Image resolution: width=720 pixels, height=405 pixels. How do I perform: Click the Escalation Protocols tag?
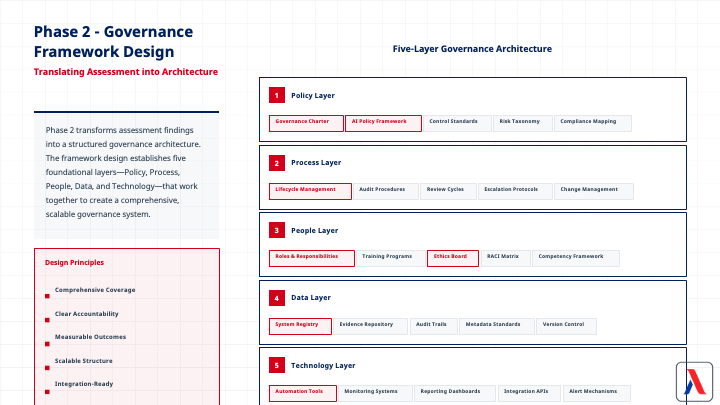click(x=512, y=190)
